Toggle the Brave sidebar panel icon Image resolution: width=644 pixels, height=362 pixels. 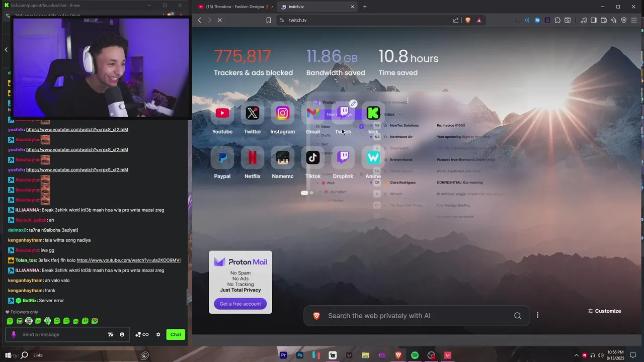594,20
